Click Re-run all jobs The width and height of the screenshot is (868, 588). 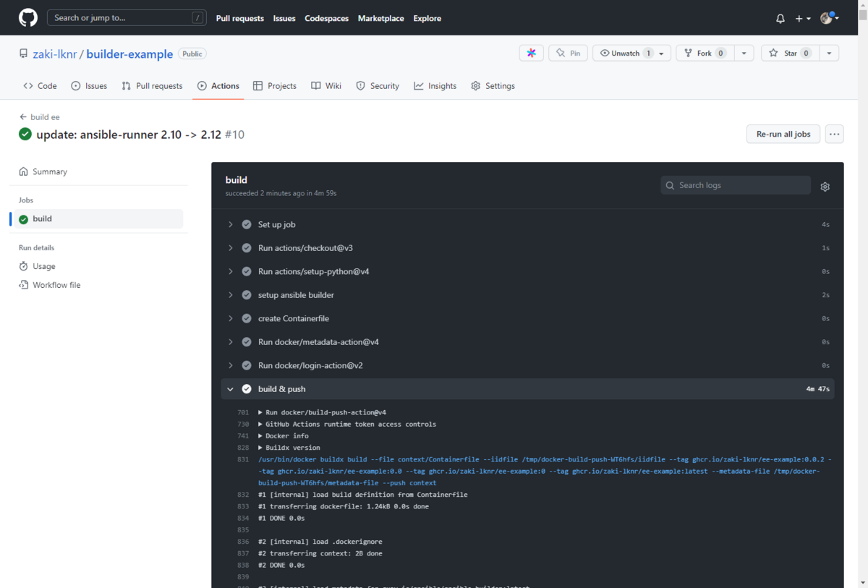(783, 134)
